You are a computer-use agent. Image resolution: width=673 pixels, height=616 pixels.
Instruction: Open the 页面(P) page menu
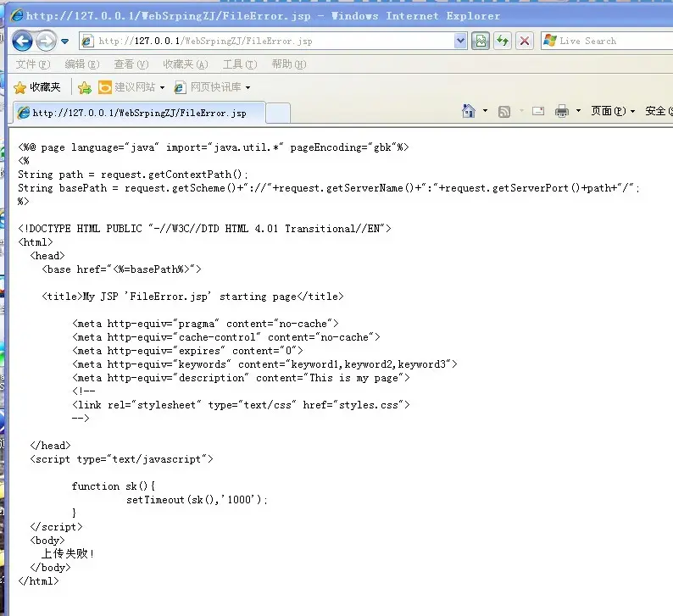[x=613, y=111]
